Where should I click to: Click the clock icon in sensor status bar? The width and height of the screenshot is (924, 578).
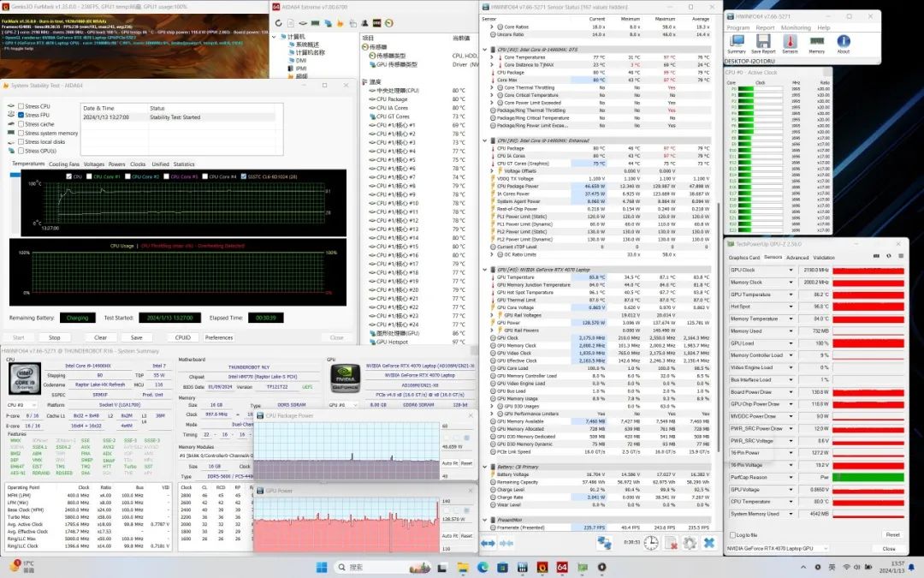coord(650,543)
